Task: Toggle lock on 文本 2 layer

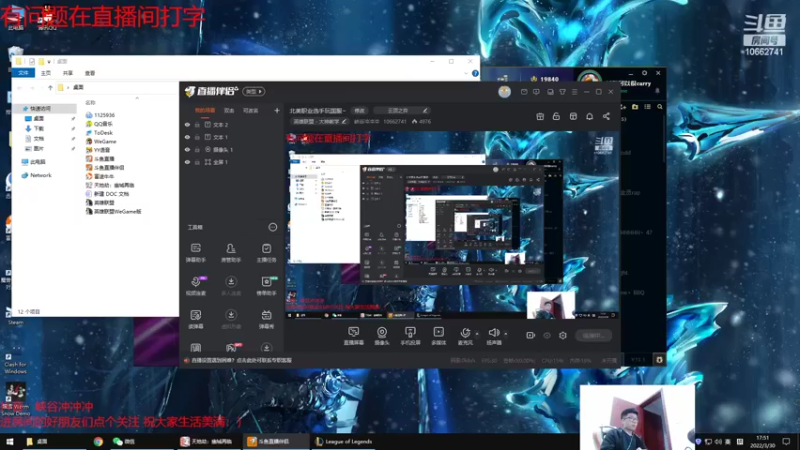Action: (197, 124)
